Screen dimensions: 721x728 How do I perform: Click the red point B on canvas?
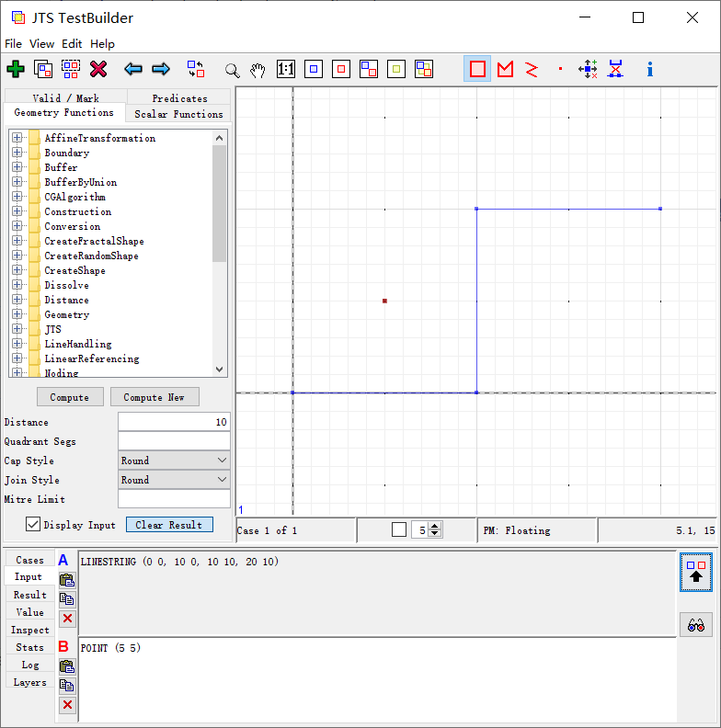pyautogui.click(x=384, y=301)
